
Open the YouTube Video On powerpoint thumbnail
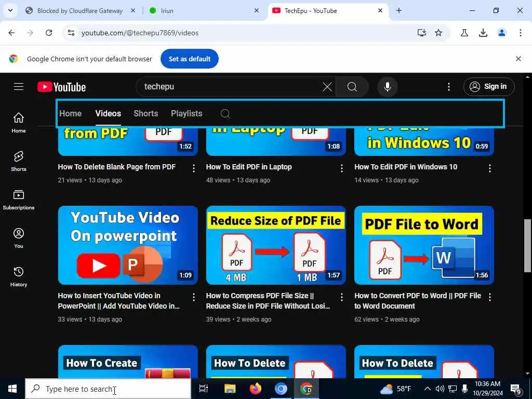click(x=128, y=245)
